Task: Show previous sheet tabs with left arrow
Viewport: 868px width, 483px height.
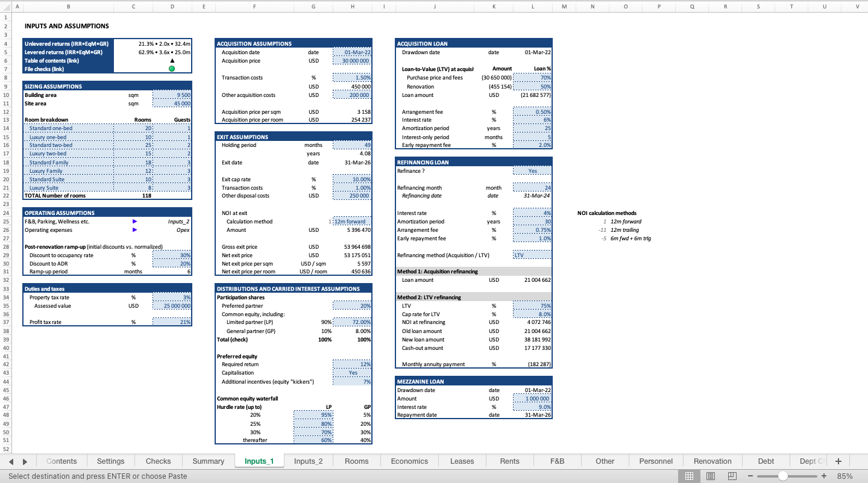Action: click(11, 461)
